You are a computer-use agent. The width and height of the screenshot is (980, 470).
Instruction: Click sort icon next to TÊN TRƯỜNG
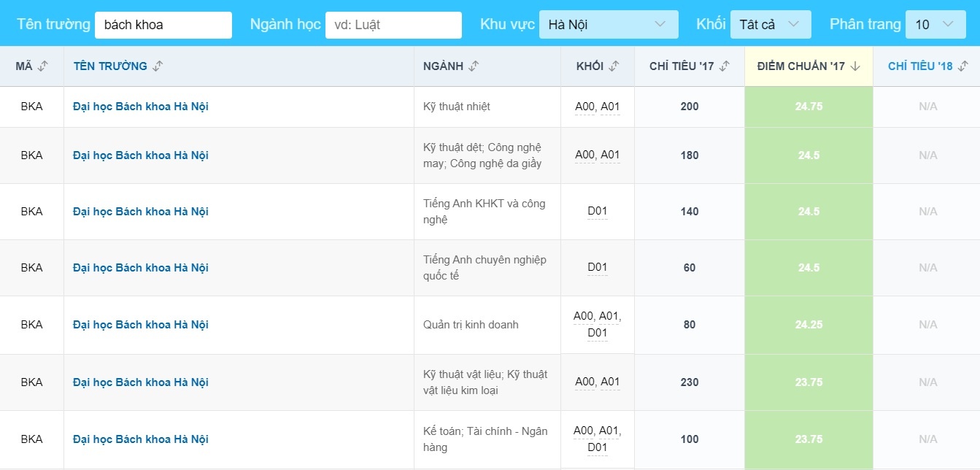pos(158,66)
